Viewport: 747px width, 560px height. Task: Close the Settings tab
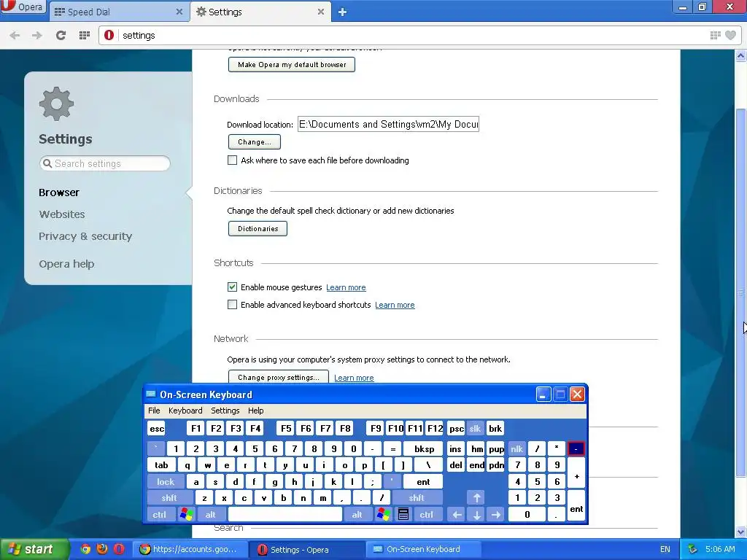click(321, 12)
